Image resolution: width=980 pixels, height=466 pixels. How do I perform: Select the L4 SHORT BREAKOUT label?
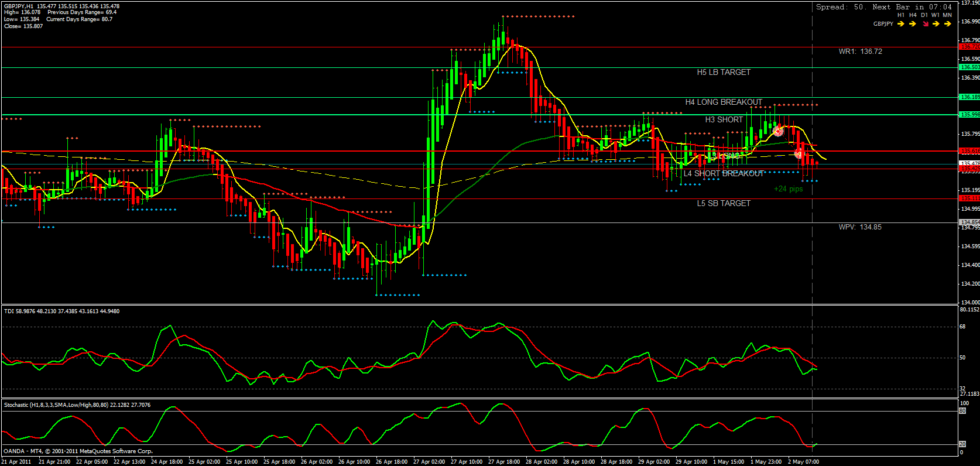pos(724,173)
